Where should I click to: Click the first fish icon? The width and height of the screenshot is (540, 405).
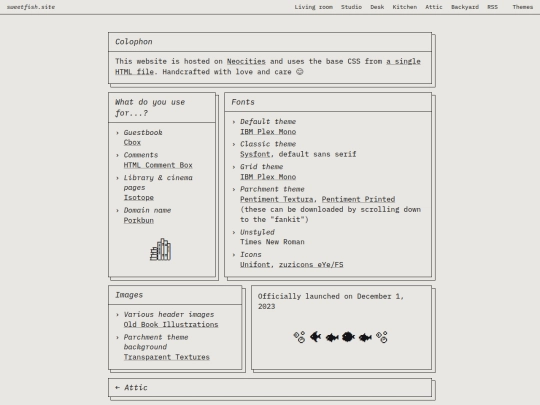click(x=315, y=337)
